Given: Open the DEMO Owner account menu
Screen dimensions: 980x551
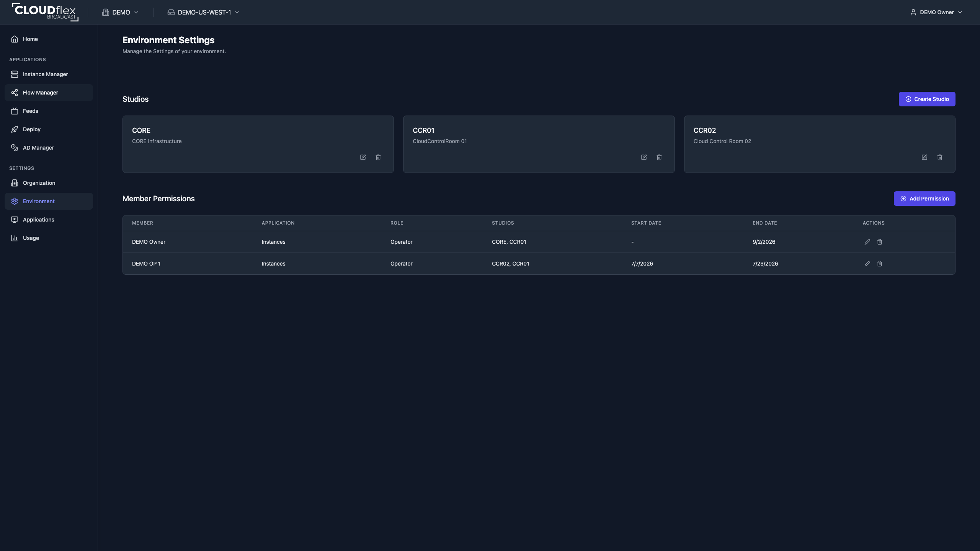Looking at the screenshot, I should click(936, 12).
